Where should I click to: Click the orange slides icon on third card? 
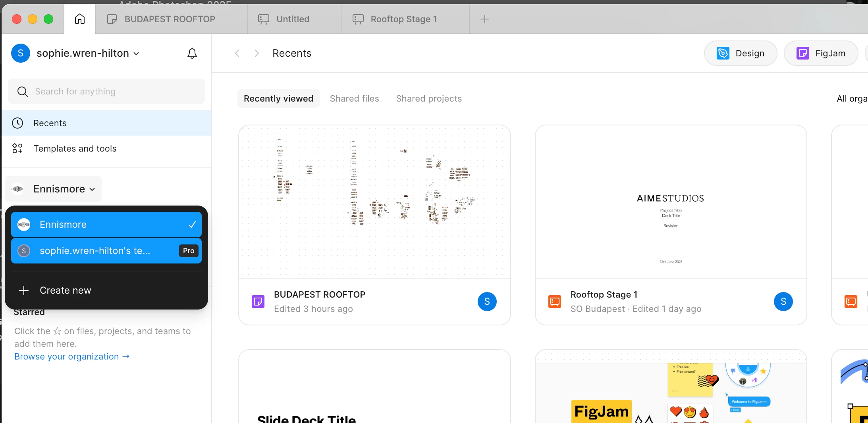[x=851, y=302]
